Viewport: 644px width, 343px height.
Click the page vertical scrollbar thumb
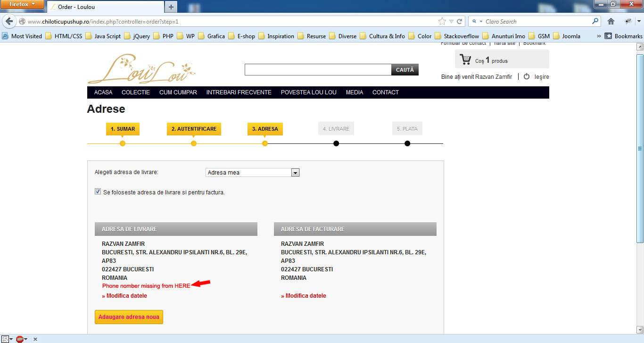pos(640,149)
